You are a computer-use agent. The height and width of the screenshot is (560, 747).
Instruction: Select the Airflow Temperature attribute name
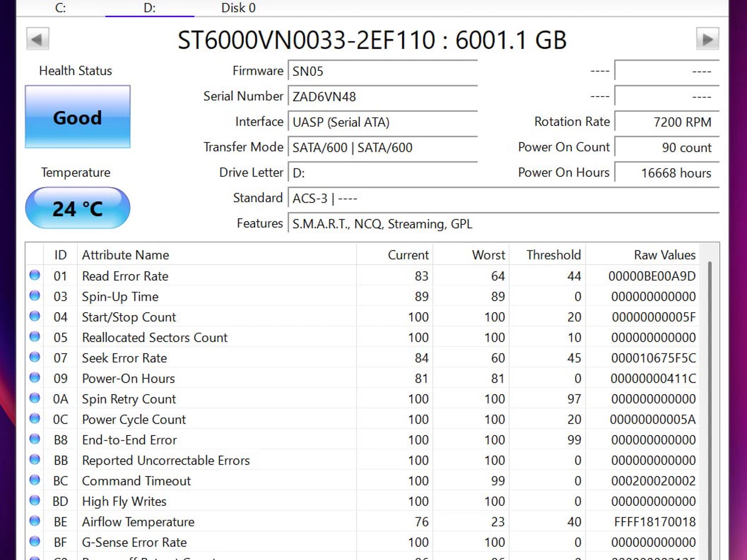138,522
